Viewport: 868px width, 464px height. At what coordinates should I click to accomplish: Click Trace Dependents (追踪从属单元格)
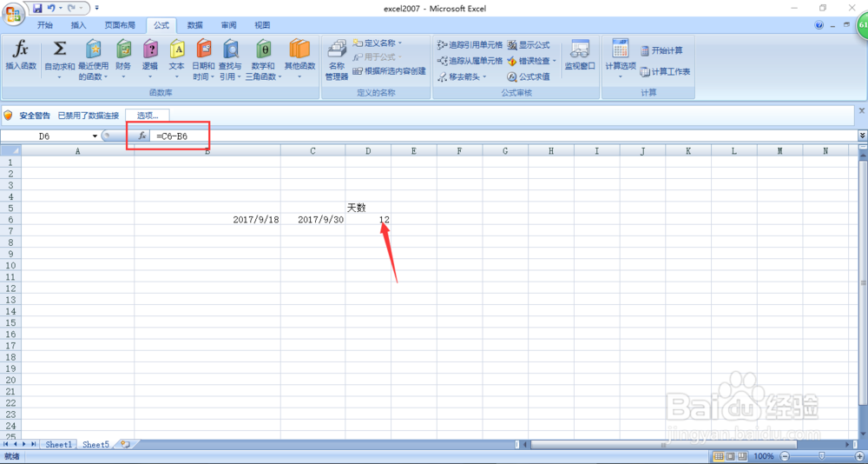(470, 61)
